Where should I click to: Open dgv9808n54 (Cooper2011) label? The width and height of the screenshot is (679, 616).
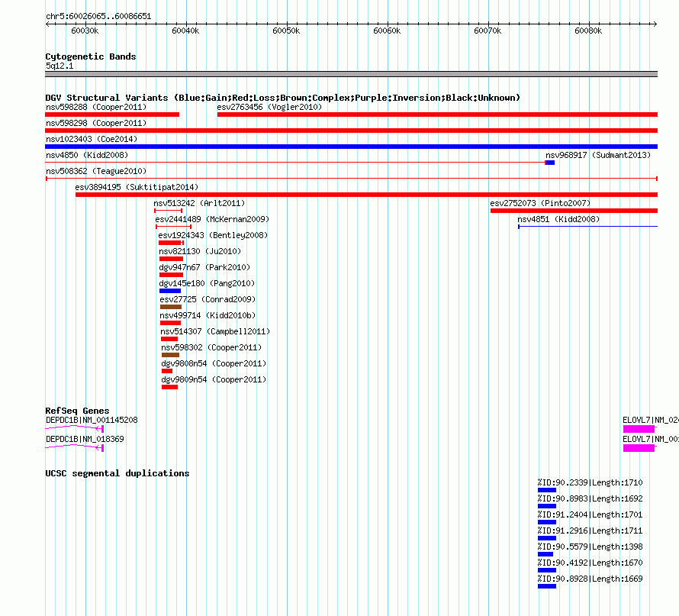click(214, 363)
